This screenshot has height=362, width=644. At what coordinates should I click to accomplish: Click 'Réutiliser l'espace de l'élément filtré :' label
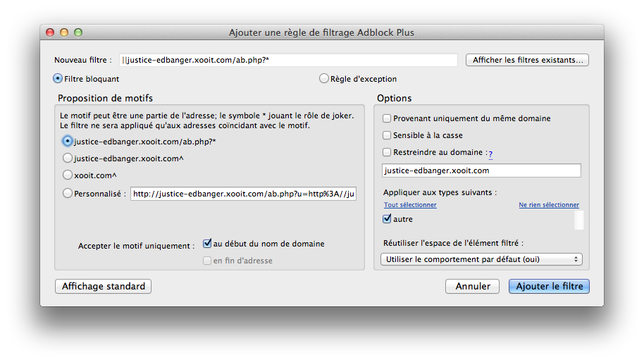454,243
